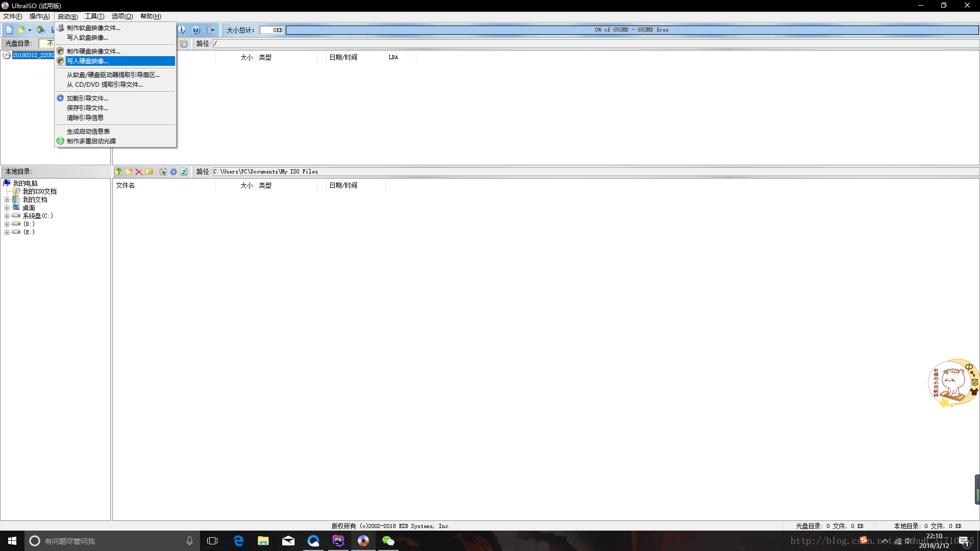Select 制作软盘映像文件... menu entry
The width and height of the screenshot is (980, 551).
[115, 28]
